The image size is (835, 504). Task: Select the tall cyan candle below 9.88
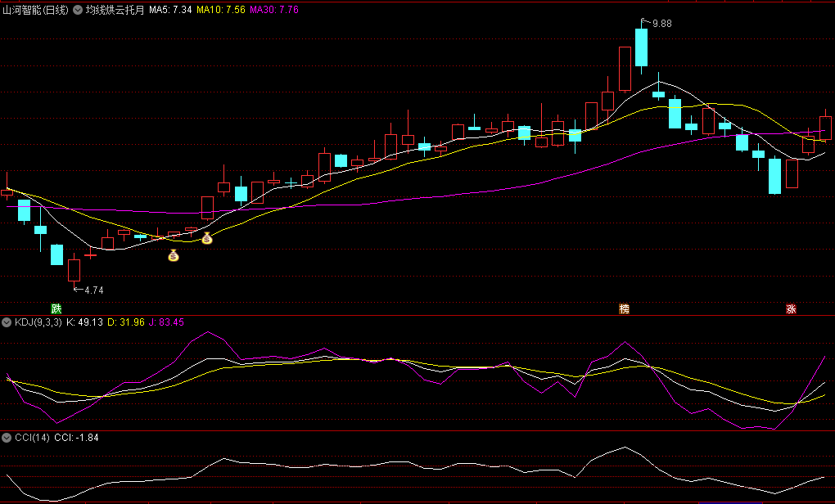click(x=641, y=47)
